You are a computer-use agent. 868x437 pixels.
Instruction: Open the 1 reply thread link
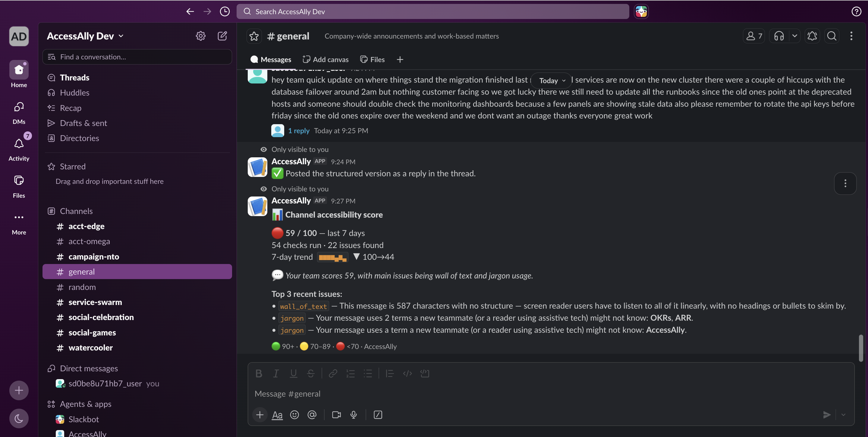point(299,131)
